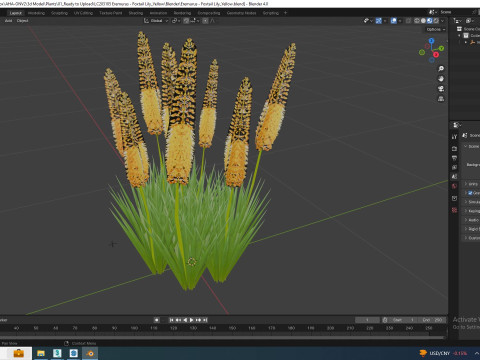
Task: Play animation forward in timeline
Action: point(192,320)
